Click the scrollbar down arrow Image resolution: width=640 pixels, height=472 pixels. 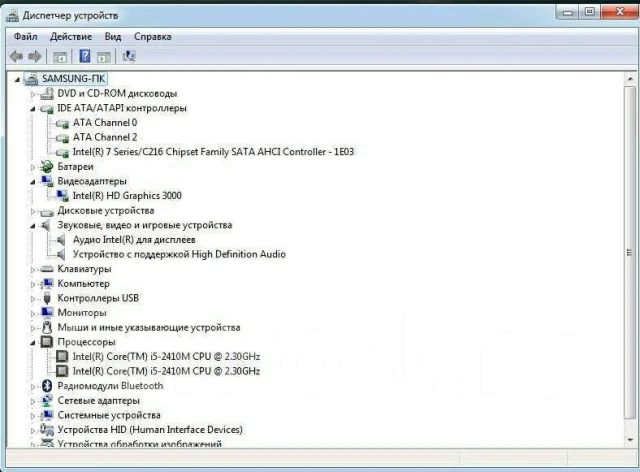click(x=630, y=440)
